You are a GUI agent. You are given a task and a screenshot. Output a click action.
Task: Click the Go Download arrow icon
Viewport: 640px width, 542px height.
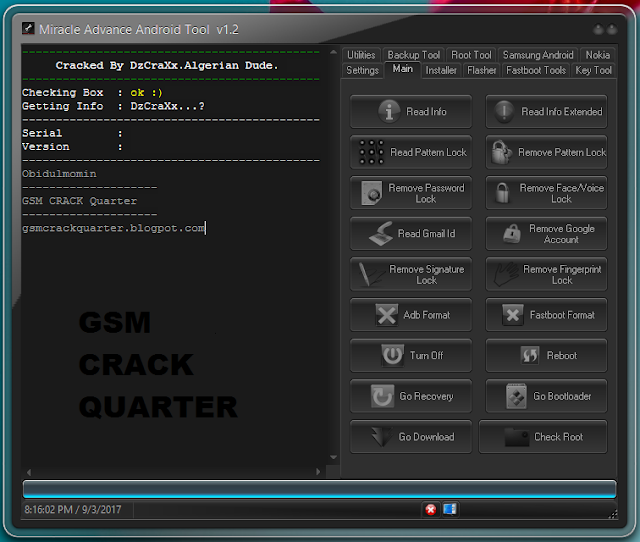[x=382, y=437]
